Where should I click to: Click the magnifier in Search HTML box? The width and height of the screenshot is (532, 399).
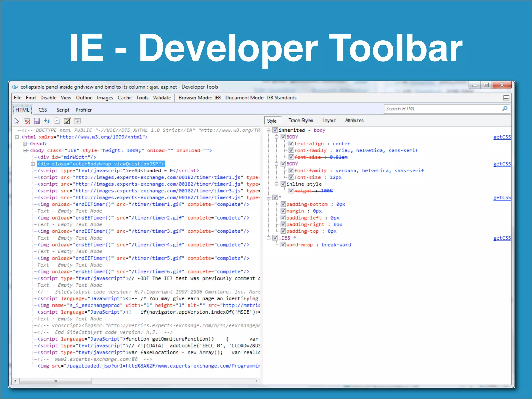505,109
